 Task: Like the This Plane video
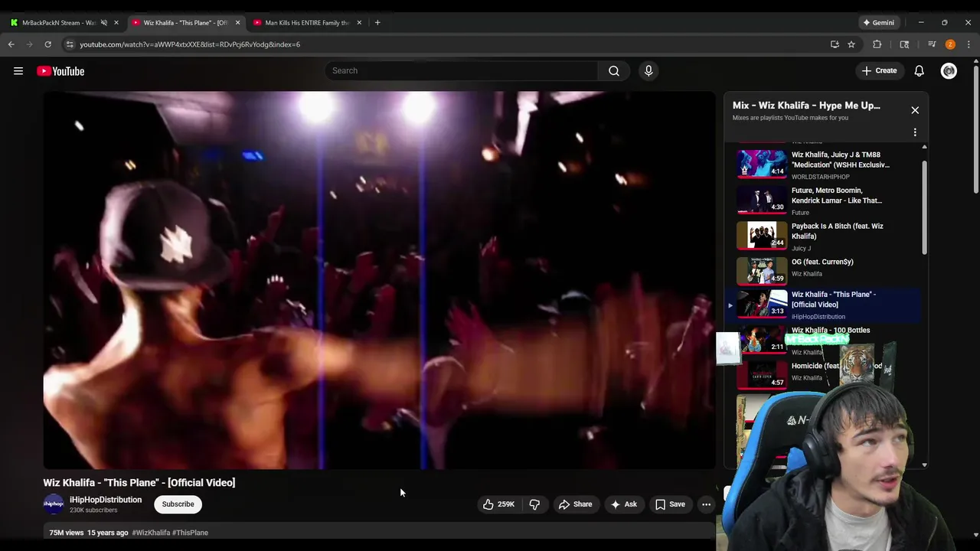coord(498,504)
